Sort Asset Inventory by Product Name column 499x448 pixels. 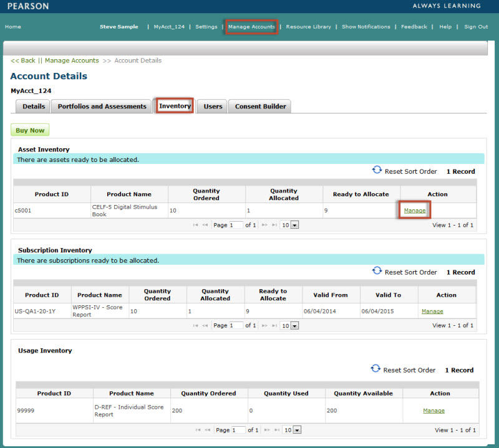pyautogui.click(x=129, y=194)
